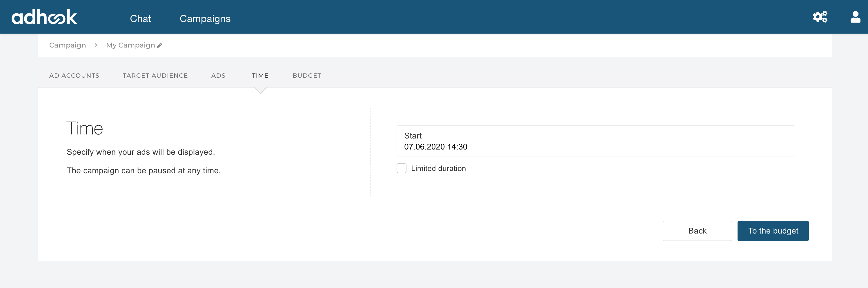
Task: Click the Time section heading
Action: (x=85, y=128)
